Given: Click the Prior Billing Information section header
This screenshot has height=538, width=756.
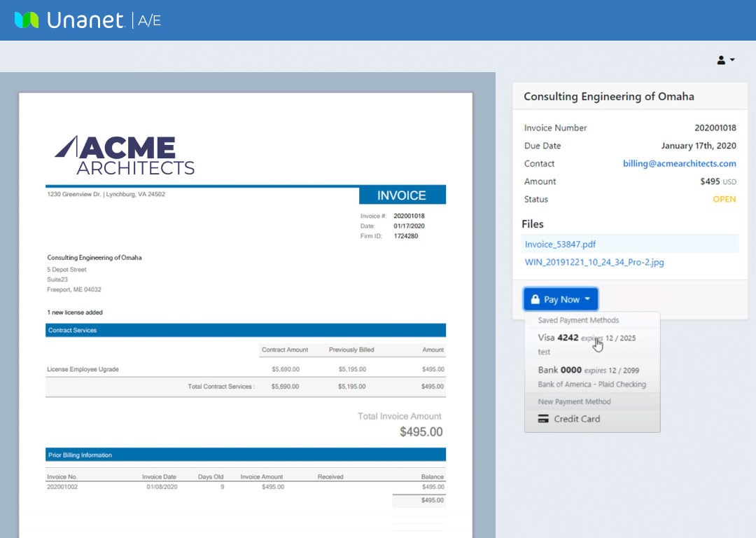Looking at the screenshot, I should pos(246,455).
